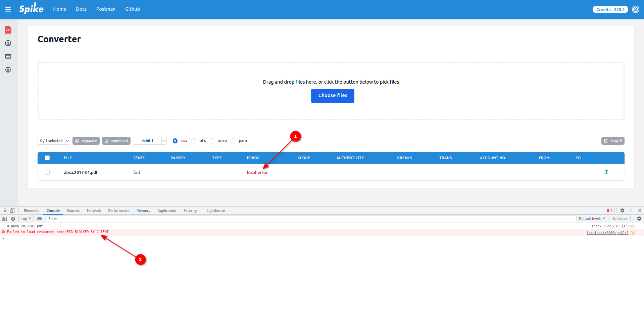Click the Choose files button
644x311 pixels.
[332, 96]
